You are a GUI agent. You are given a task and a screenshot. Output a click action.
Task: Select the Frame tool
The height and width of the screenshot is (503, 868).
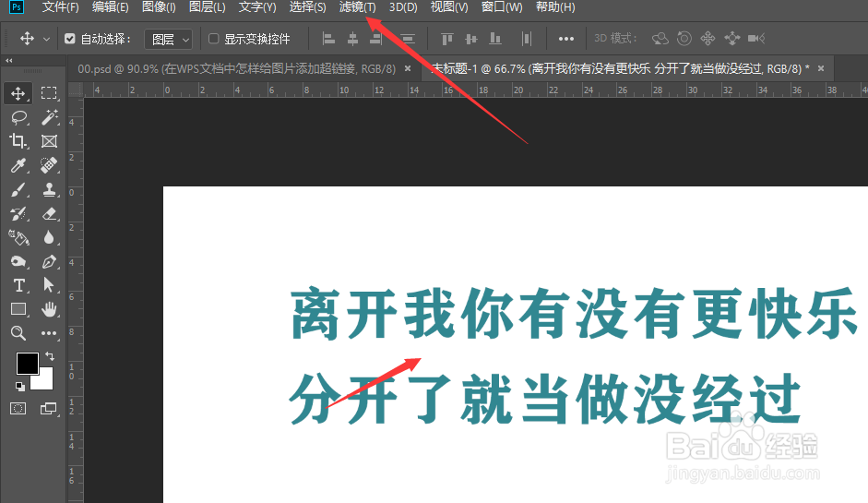tap(49, 141)
